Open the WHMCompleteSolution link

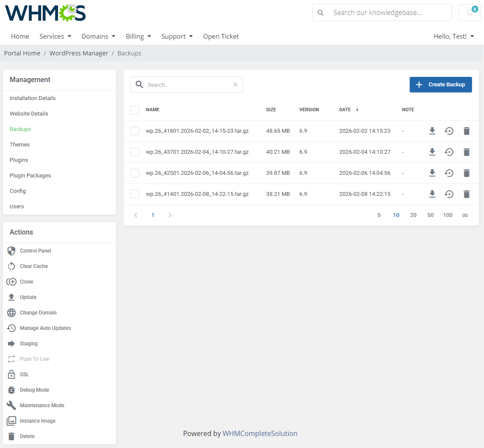[260, 433]
